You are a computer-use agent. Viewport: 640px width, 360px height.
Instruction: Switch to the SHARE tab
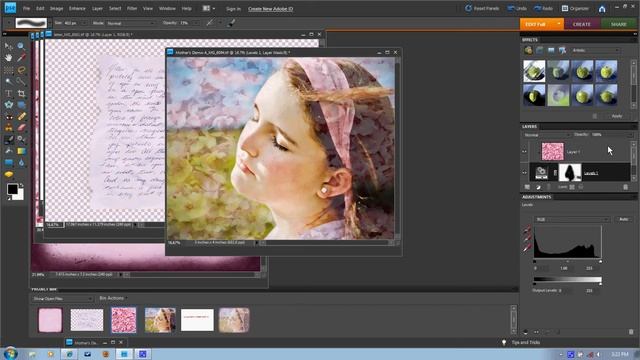[x=618, y=24]
